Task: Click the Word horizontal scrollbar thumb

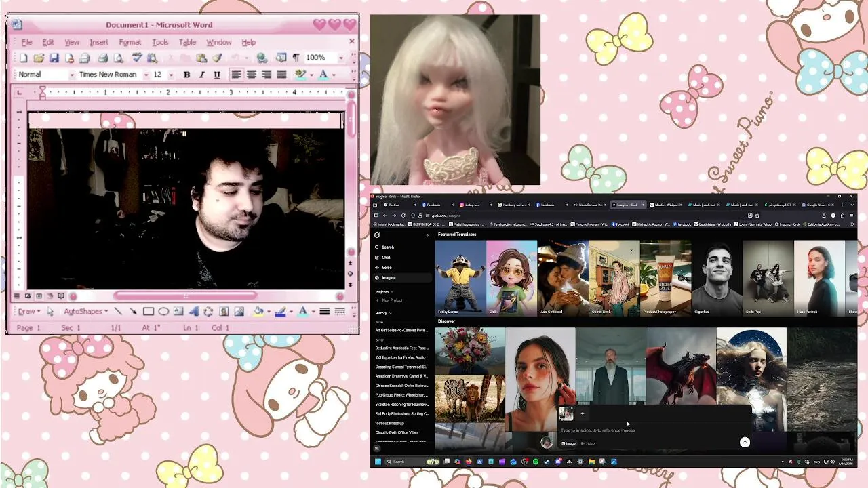Action: point(186,296)
